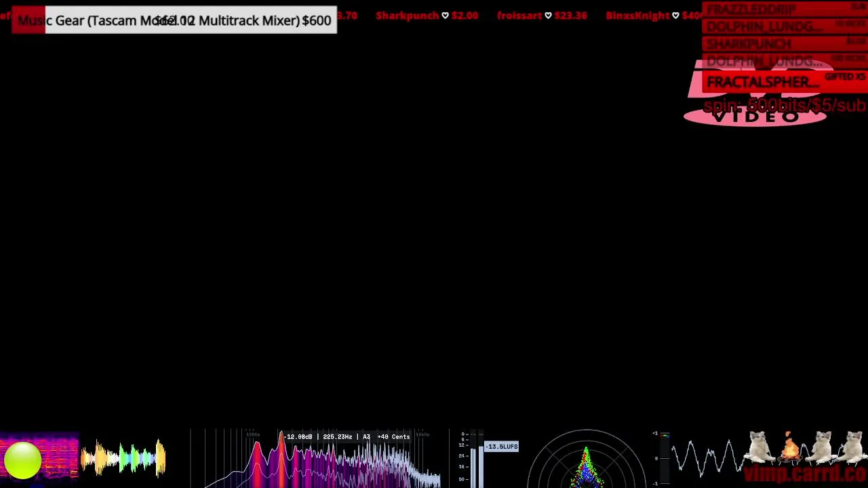Click the spin: 600bits/$5/sub text
This screenshot has width=868, height=488.
785,106
